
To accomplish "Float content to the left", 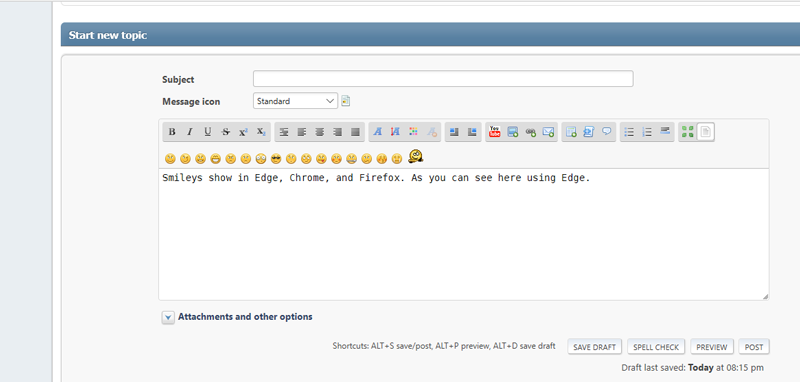I will pos(454,132).
